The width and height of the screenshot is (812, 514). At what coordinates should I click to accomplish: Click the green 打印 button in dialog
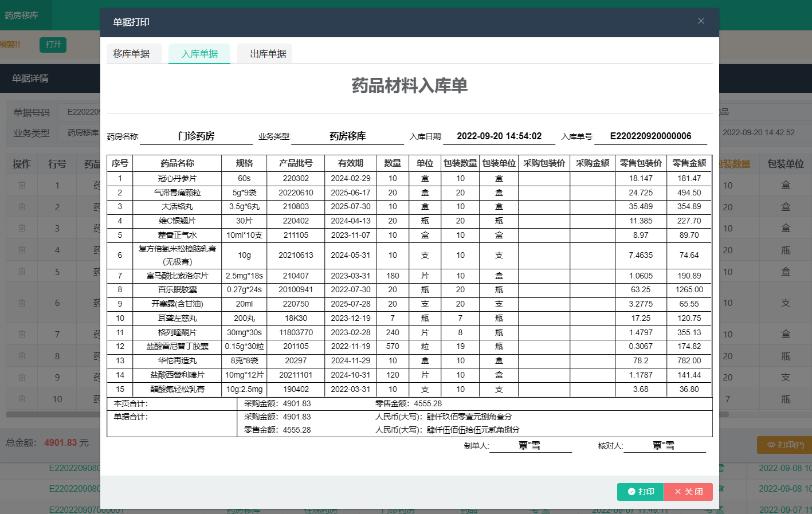pos(641,492)
